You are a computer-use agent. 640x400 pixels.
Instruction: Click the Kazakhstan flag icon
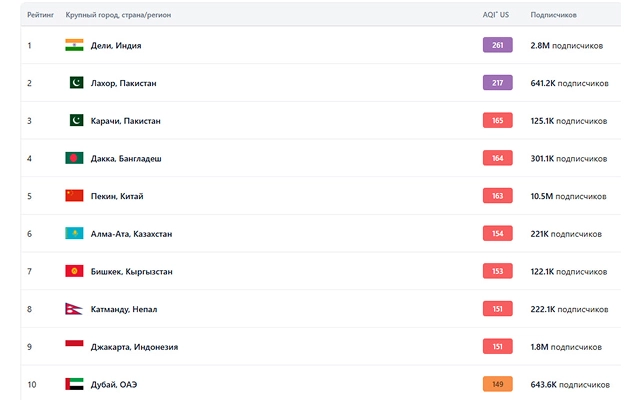click(74, 233)
